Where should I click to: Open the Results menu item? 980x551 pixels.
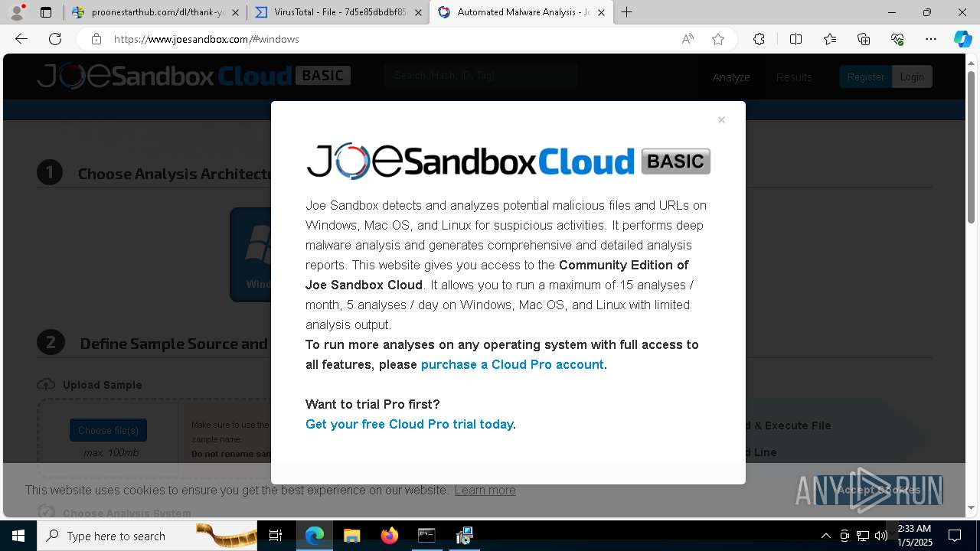pyautogui.click(x=794, y=77)
